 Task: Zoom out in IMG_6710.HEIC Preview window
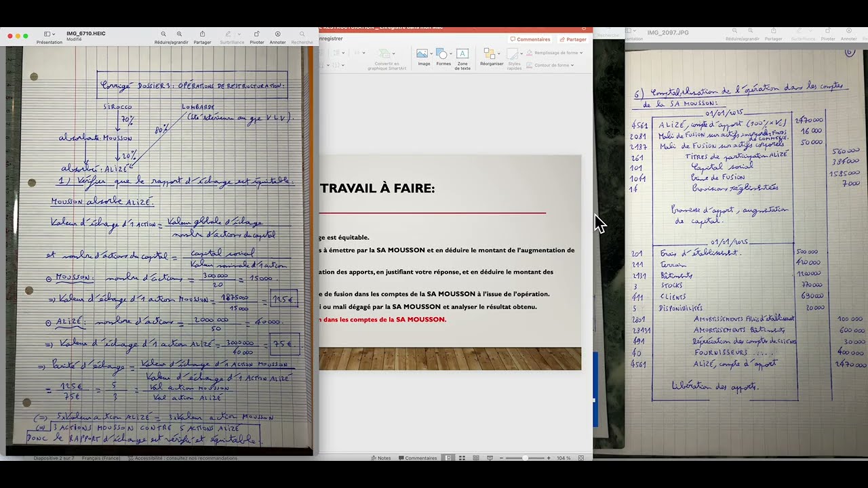pos(163,34)
